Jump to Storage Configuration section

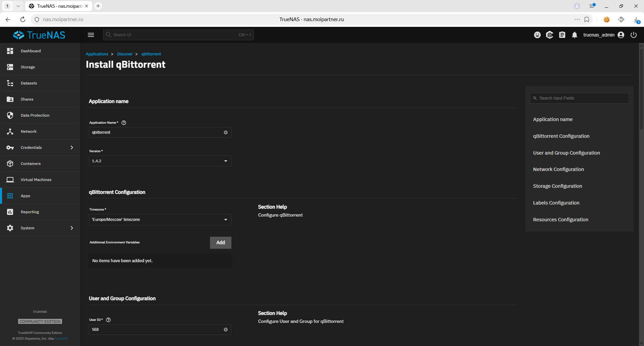[557, 186]
